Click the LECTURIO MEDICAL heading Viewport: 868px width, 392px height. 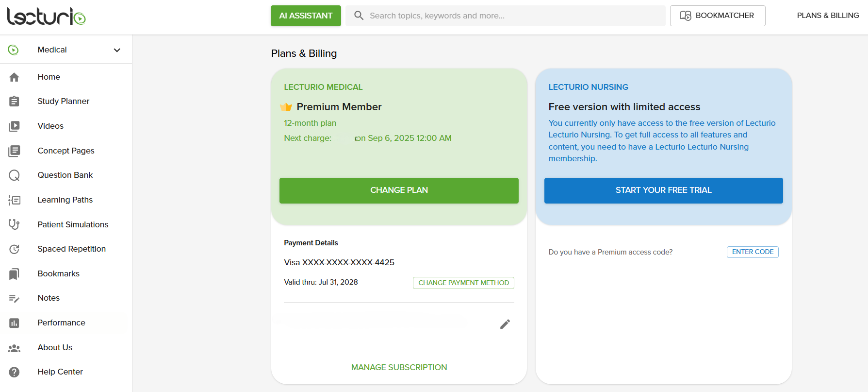tap(323, 87)
